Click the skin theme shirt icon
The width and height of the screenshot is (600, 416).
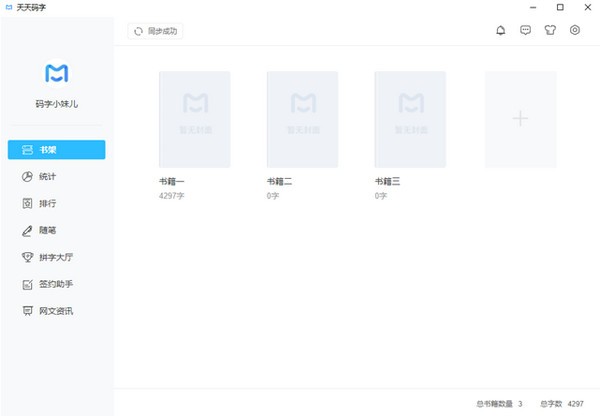[550, 31]
